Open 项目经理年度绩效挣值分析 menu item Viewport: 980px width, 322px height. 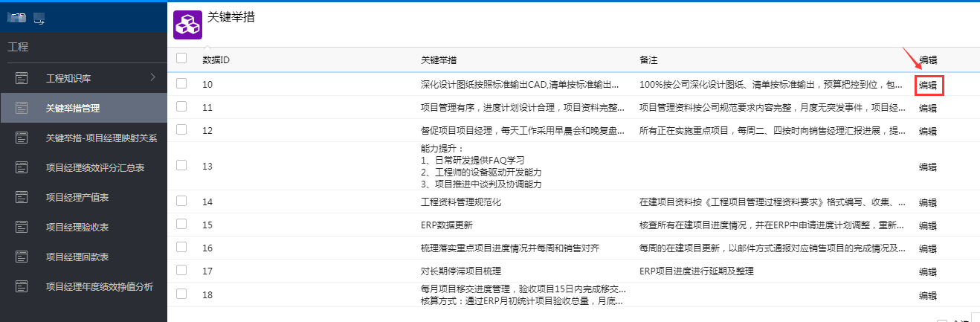tap(99, 286)
